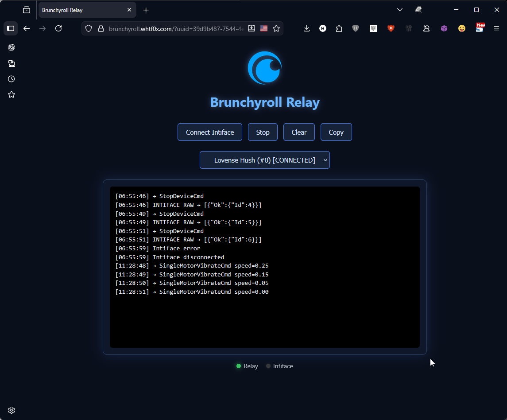Click the Connect Intiface button
507x420 pixels.
tap(209, 132)
